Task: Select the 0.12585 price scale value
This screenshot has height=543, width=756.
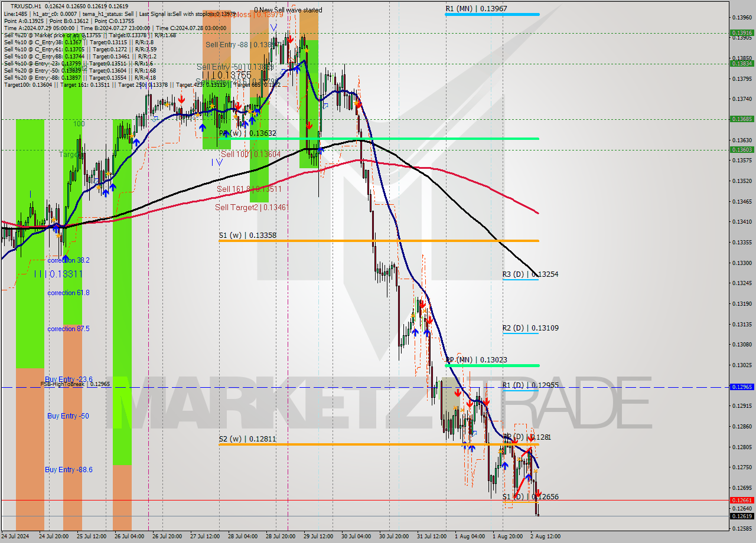Action: coord(742,529)
